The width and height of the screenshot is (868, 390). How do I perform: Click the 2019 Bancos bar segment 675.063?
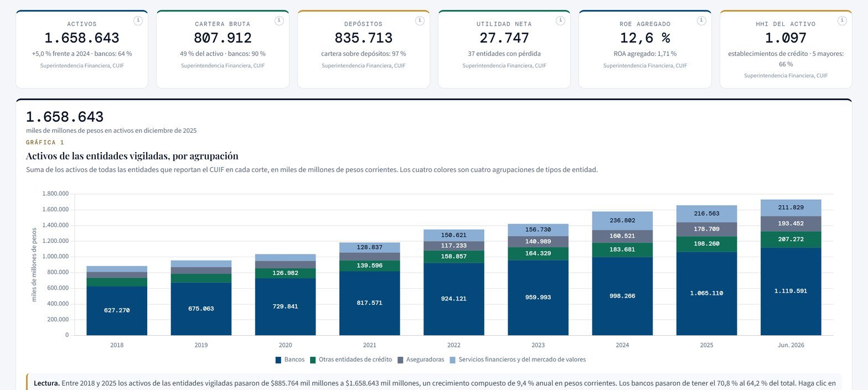point(201,309)
